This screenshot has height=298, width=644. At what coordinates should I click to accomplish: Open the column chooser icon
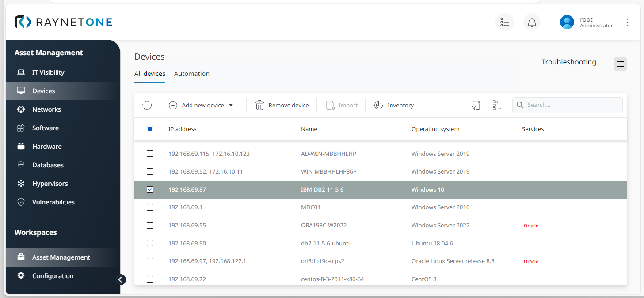497,105
